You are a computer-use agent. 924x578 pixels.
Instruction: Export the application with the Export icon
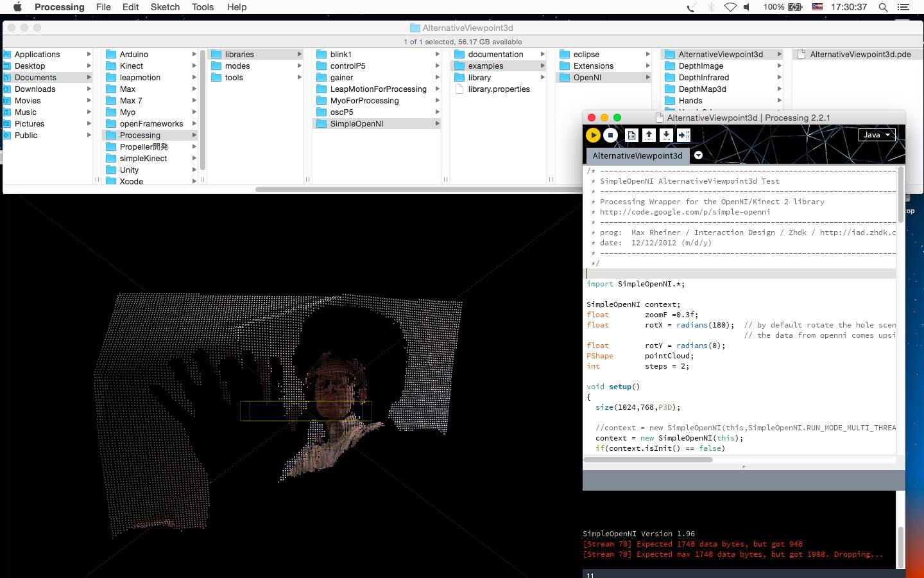click(x=683, y=135)
